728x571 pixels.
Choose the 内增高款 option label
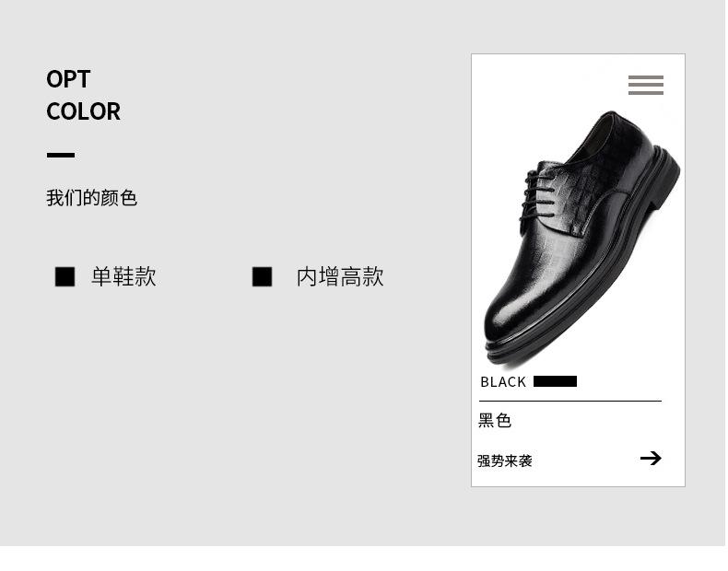click(x=340, y=276)
